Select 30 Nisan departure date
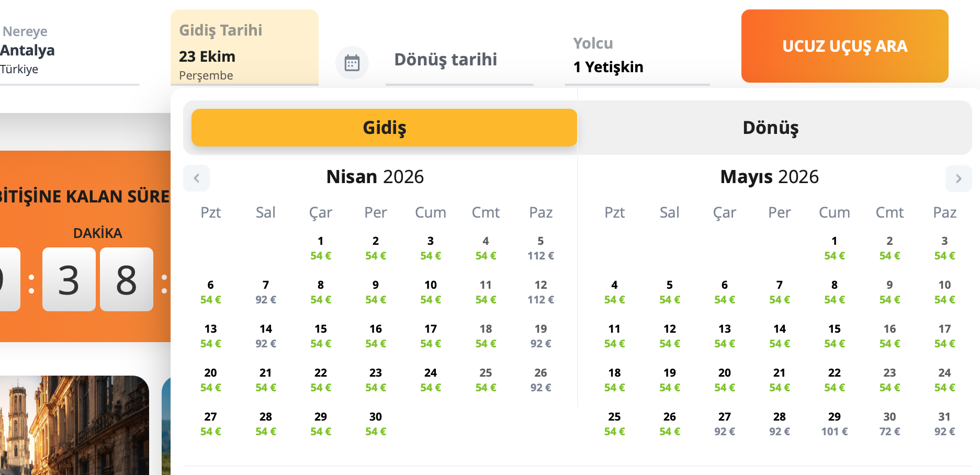980x475 pixels. [x=375, y=424]
